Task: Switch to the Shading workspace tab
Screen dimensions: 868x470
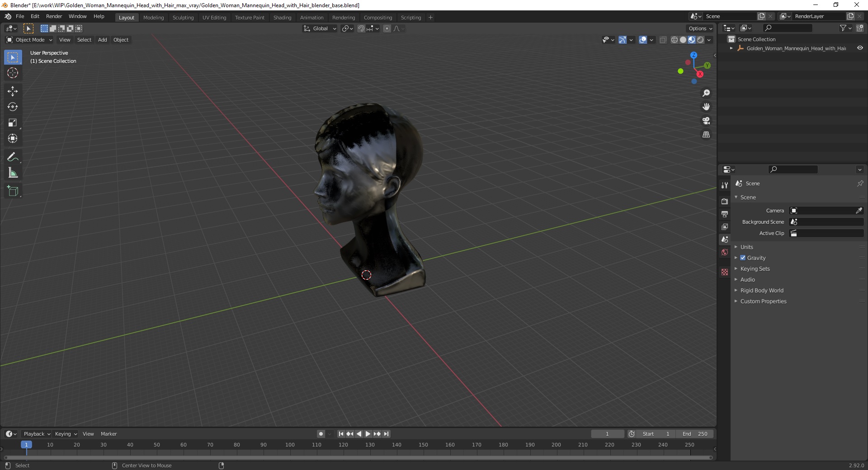Action: coord(282,18)
